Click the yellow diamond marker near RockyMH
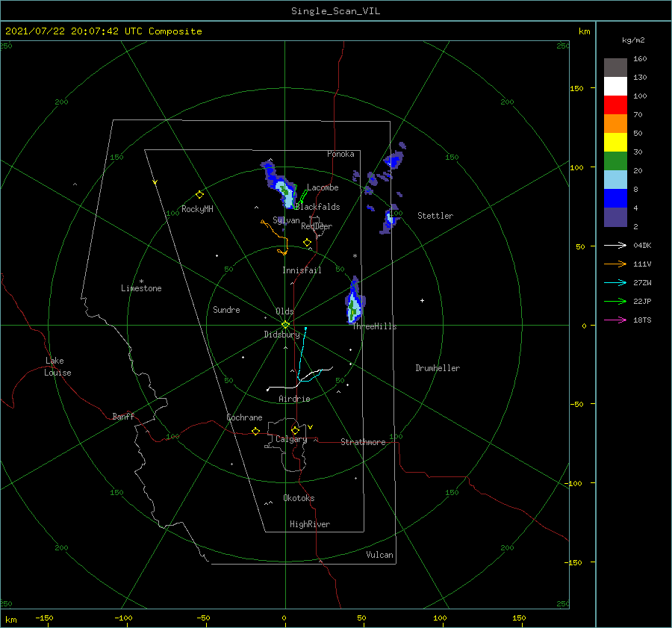The image size is (672, 628). tap(199, 195)
